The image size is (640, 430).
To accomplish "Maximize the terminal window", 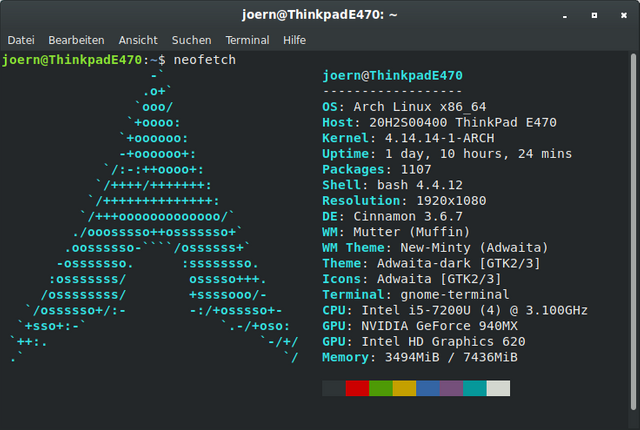I will click(x=594, y=16).
